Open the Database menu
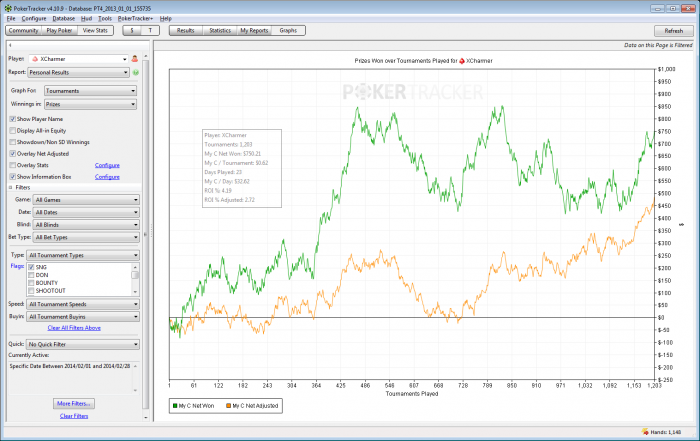Image resolution: width=700 pixels, height=441 pixels. point(64,18)
